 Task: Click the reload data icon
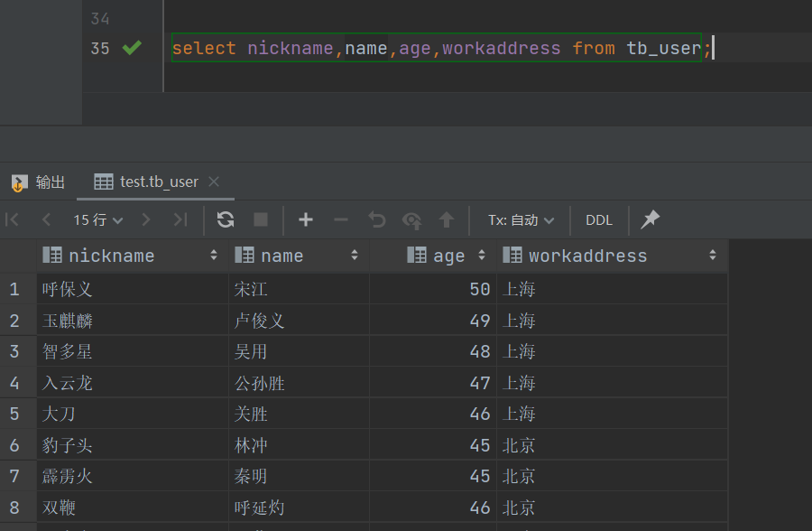[226, 219]
